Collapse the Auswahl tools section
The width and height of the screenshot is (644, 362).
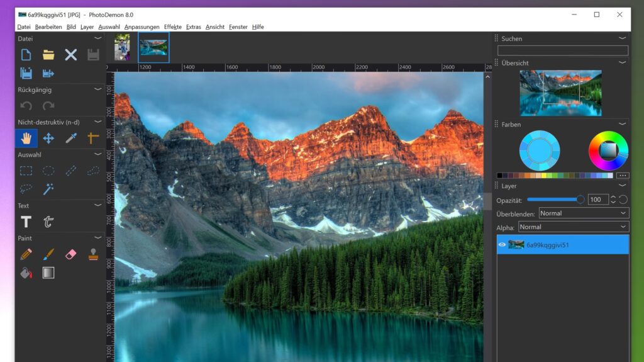click(x=97, y=154)
